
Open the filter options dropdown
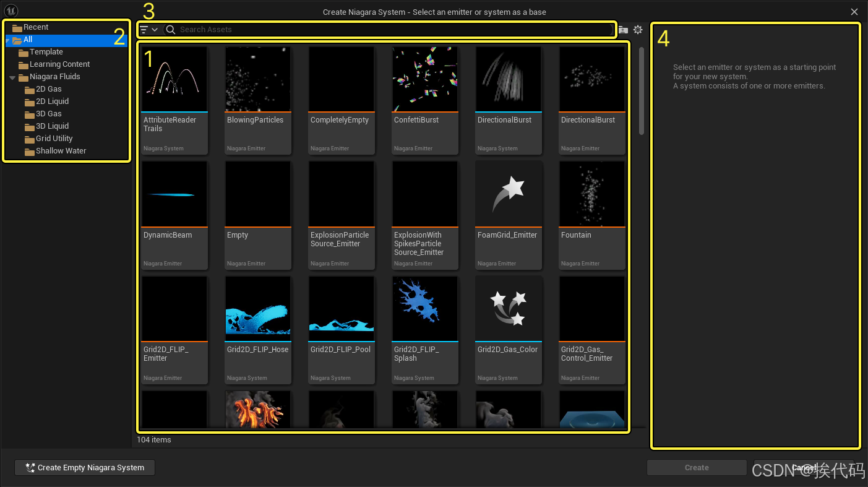(x=148, y=30)
